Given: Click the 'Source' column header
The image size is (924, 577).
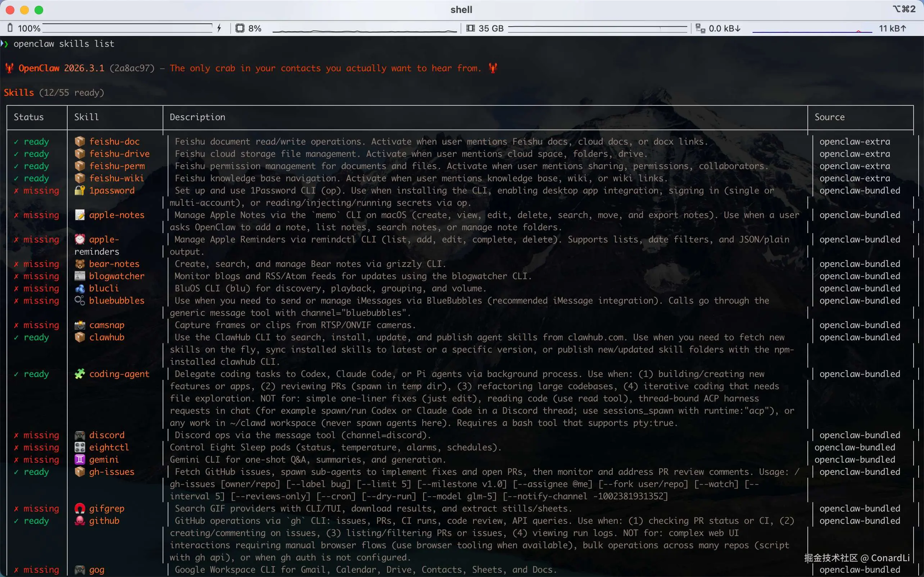Looking at the screenshot, I should (x=829, y=117).
